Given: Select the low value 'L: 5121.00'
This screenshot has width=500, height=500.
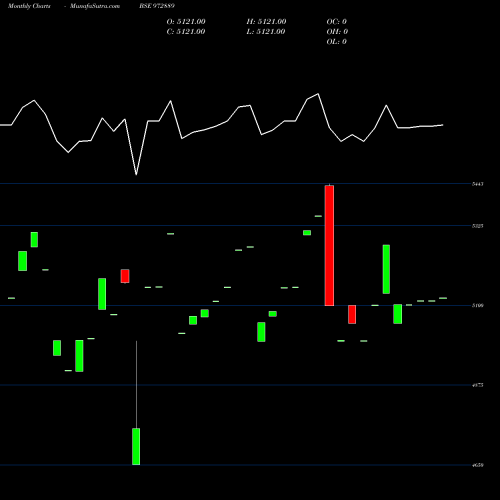Looking at the screenshot, I should point(266,32).
